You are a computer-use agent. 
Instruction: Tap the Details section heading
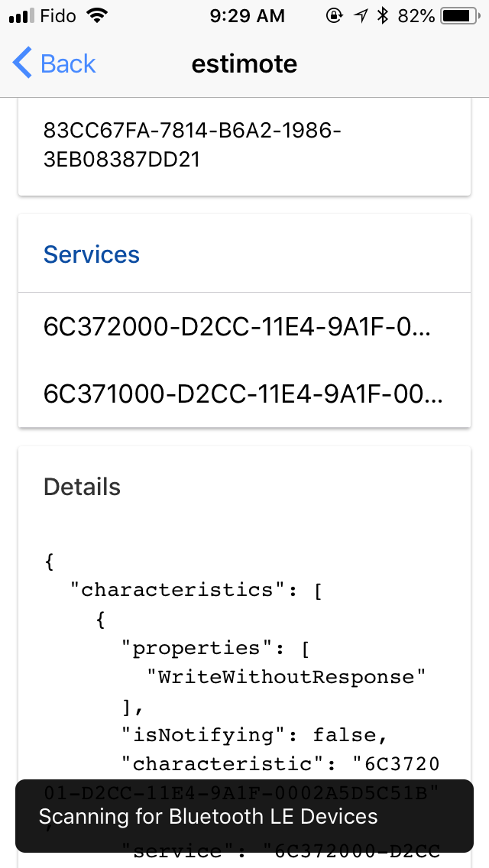82,487
